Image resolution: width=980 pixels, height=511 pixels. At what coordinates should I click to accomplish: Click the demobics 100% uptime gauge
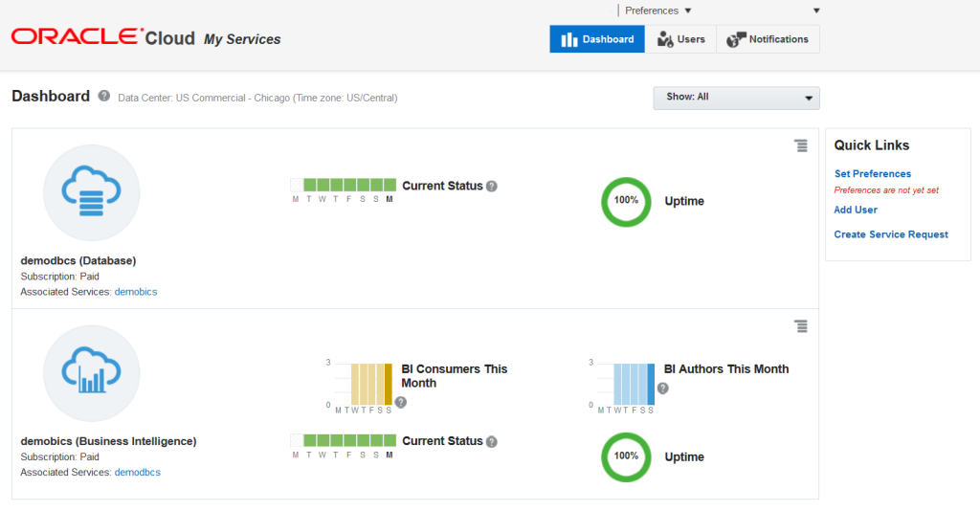(626, 457)
